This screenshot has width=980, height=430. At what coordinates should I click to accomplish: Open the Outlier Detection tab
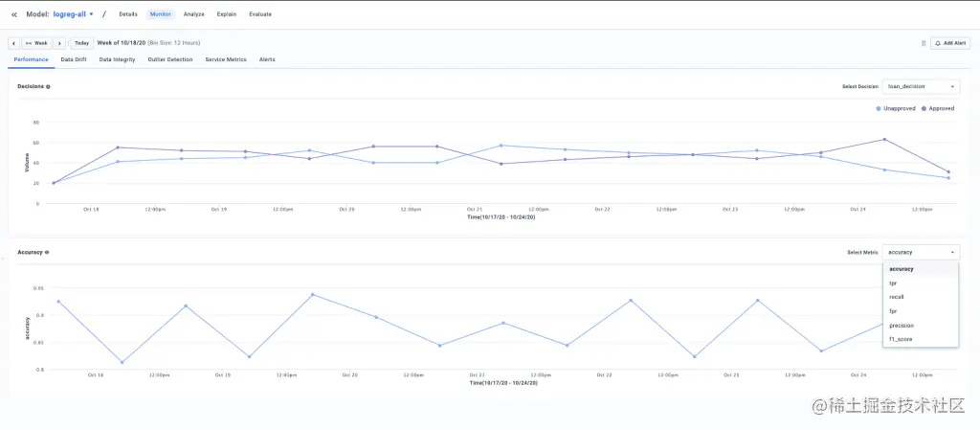pyautogui.click(x=170, y=59)
